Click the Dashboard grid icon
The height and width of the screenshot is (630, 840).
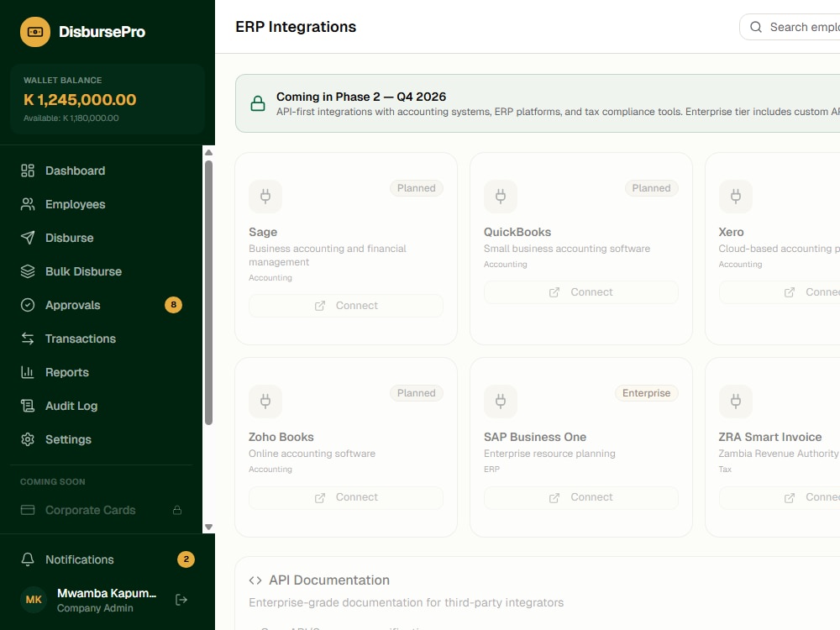28,171
